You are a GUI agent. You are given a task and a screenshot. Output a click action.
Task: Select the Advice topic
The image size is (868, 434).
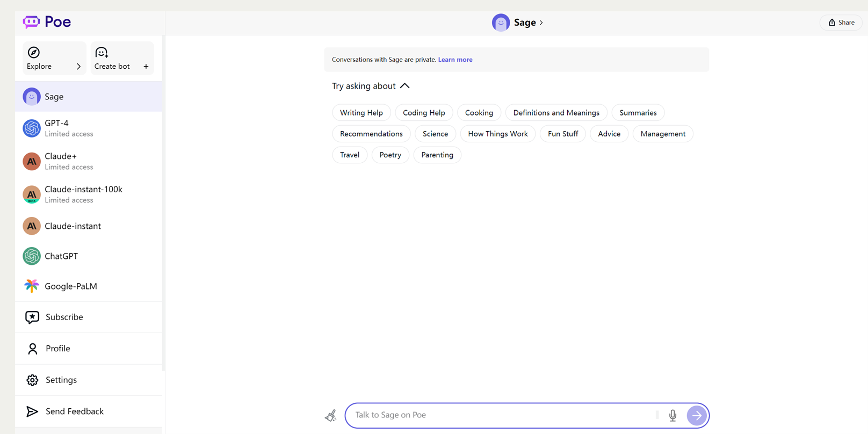(x=609, y=134)
